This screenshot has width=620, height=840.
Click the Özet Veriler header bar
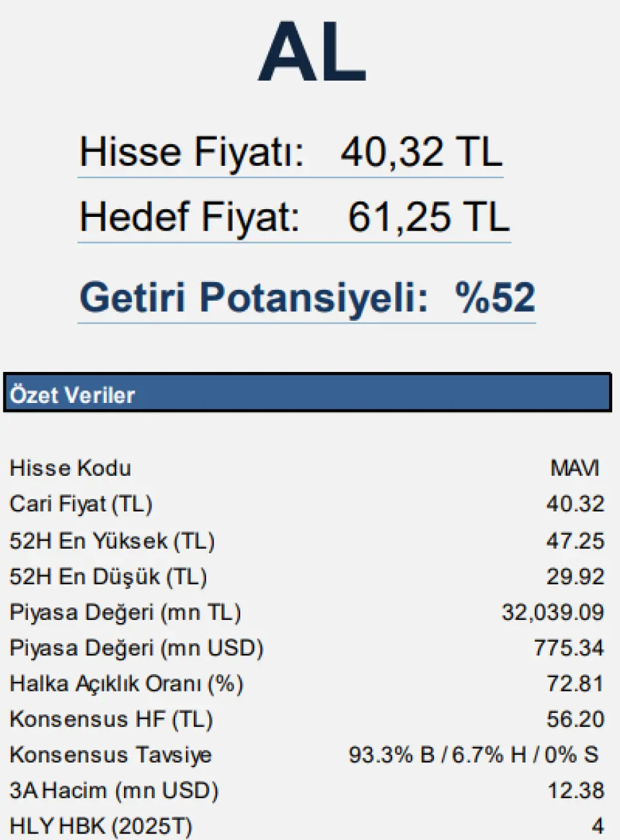[307, 393]
